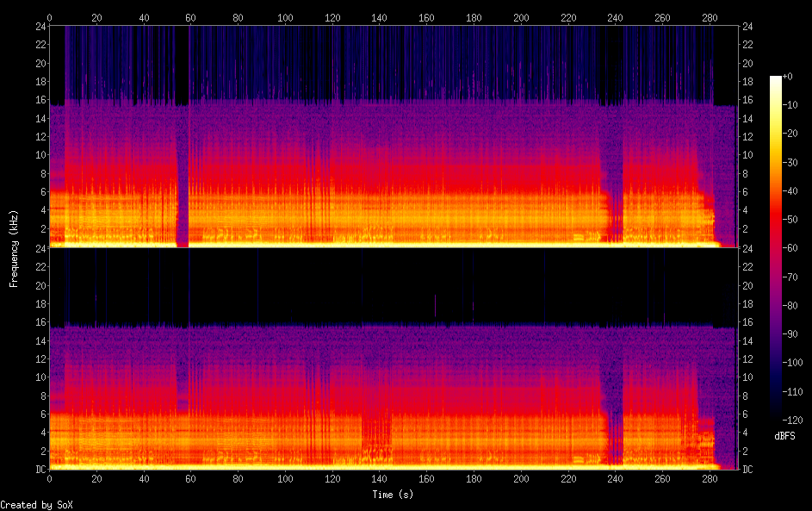Click the 10 kHz label, lower-left axis

coord(39,377)
